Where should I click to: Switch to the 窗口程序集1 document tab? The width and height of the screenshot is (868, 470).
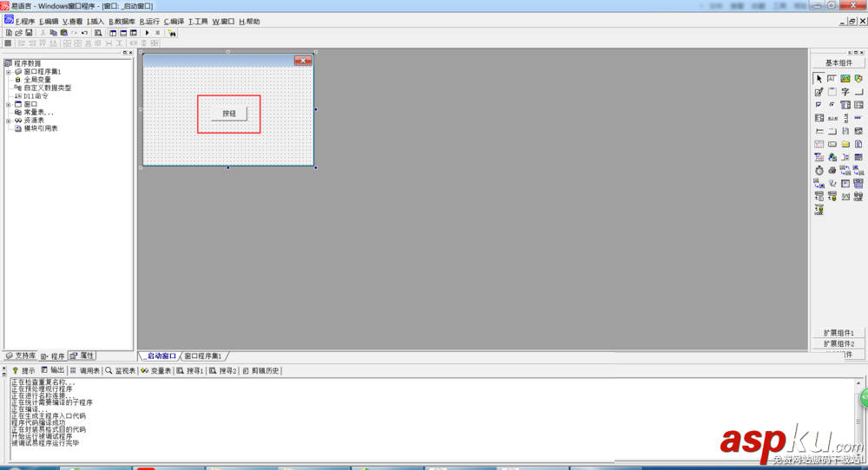pos(202,356)
